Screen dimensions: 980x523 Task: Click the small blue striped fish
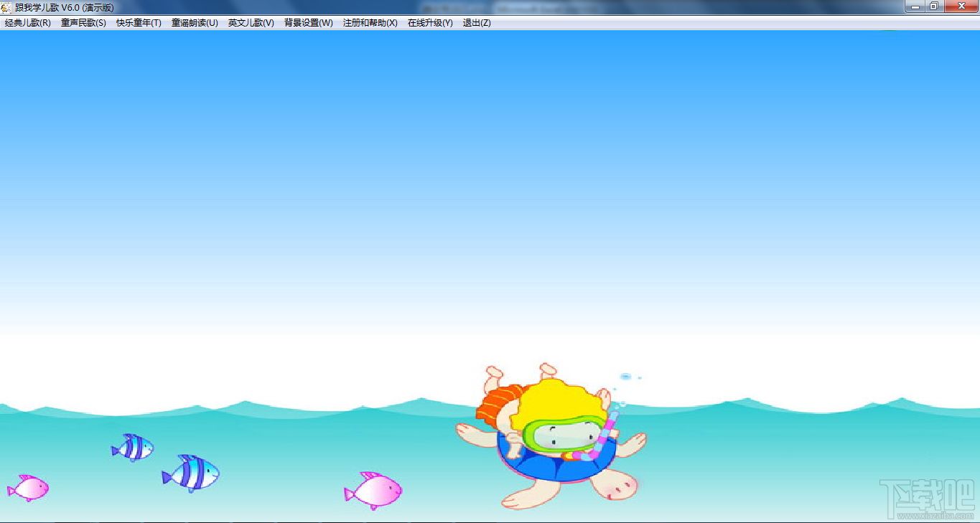coord(132,448)
